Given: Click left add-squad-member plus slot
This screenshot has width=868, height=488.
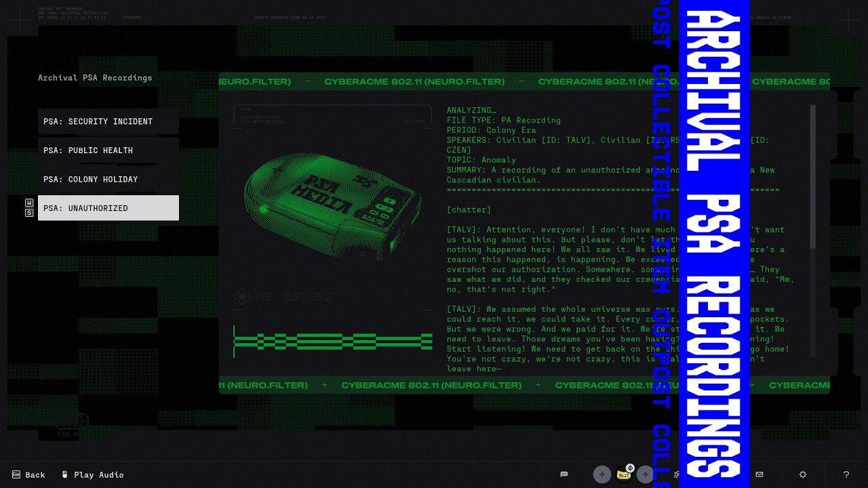Looking at the screenshot, I should [601, 474].
